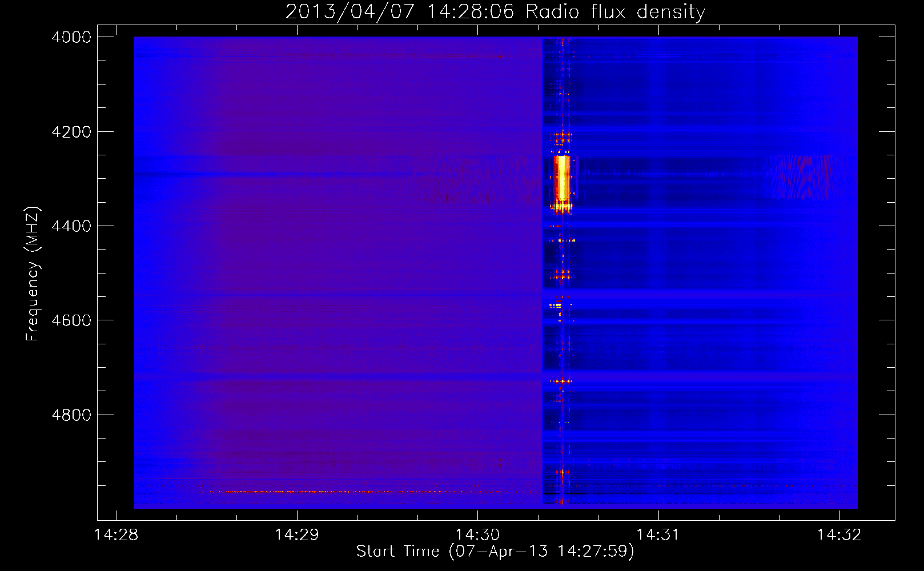Click the 14:28 time tick label
Screen dimensions: 924x571
(116, 534)
